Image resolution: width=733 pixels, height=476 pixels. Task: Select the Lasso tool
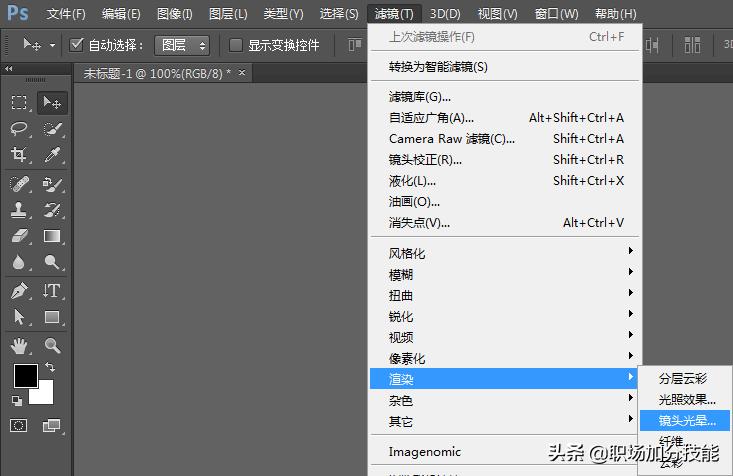point(19,129)
